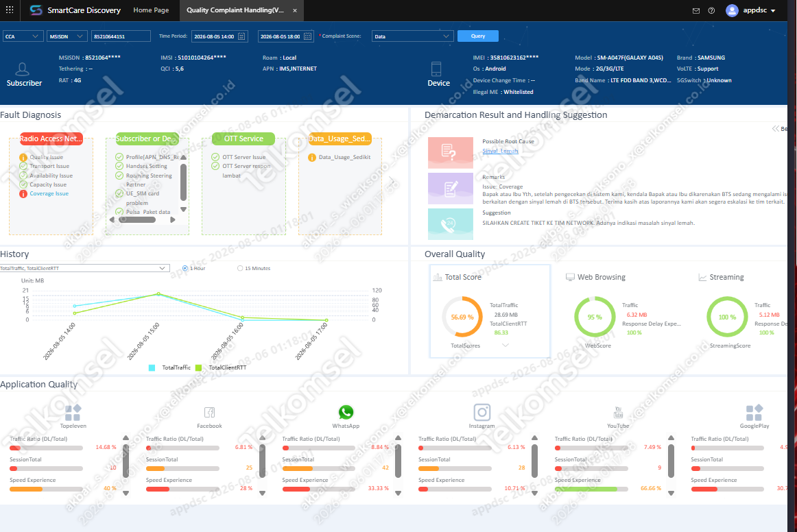Screen dimensions: 797x532
Task: Click the YouTube Speed Experience green bar
Action: click(x=586, y=489)
